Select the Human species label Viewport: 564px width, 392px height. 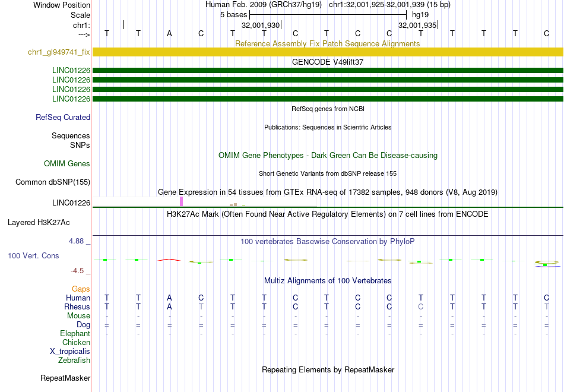click(x=78, y=298)
